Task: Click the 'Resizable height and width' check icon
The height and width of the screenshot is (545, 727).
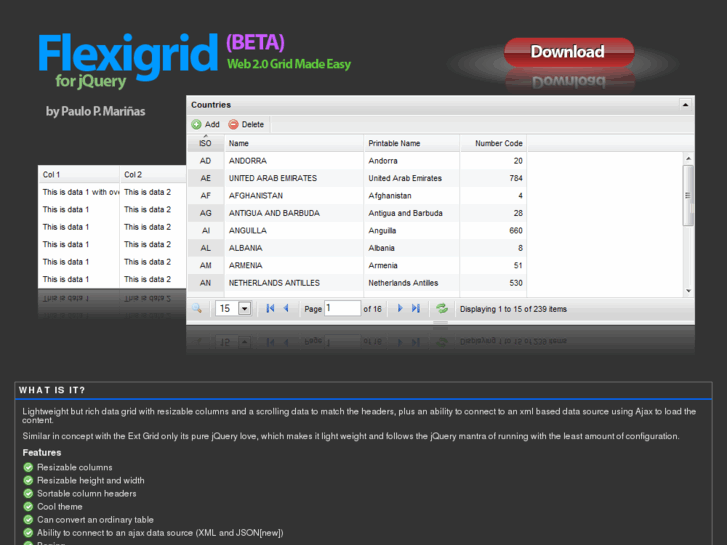Action: [x=28, y=480]
